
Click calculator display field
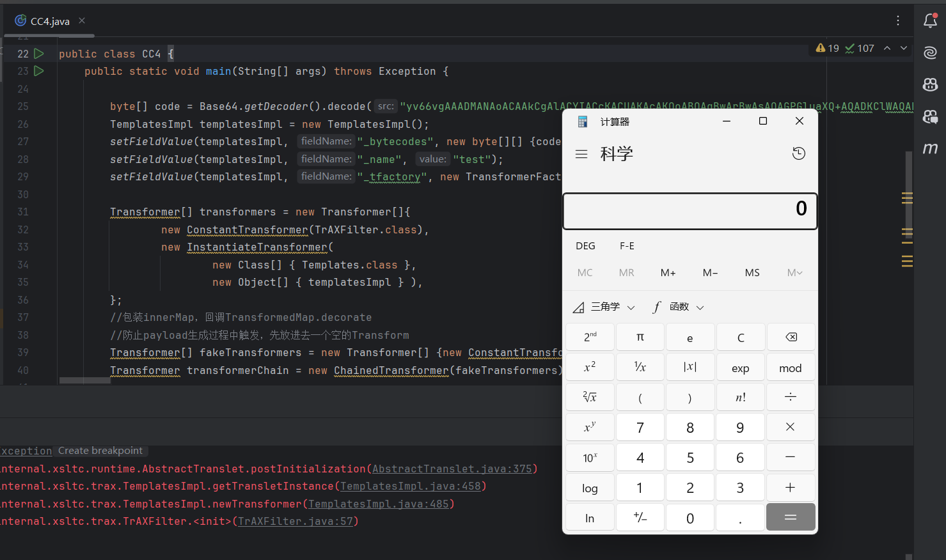point(690,211)
